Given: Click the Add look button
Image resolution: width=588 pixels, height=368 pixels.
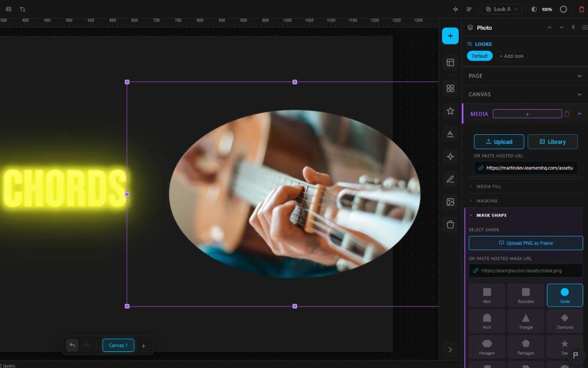Looking at the screenshot, I should 512,56.
